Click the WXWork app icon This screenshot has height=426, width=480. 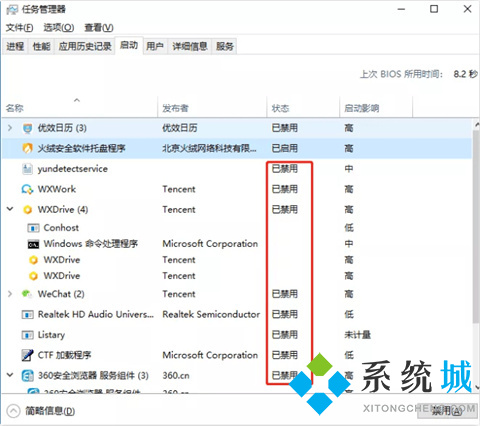pyautogui.click(x=27, y=189)
